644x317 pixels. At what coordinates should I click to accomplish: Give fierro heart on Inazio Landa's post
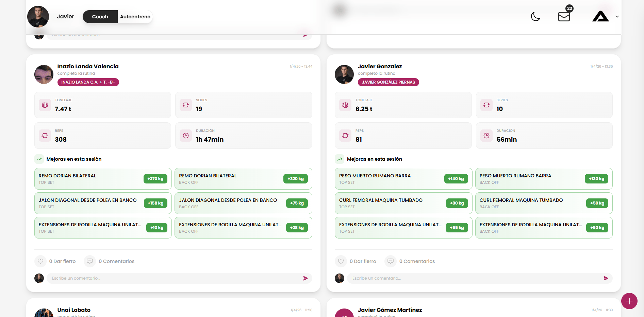point(40,261)
